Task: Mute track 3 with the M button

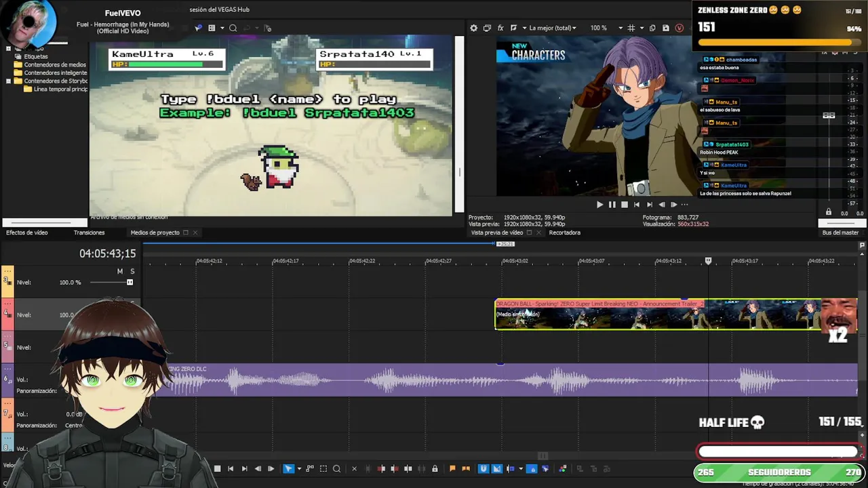Action: (120, 271)
